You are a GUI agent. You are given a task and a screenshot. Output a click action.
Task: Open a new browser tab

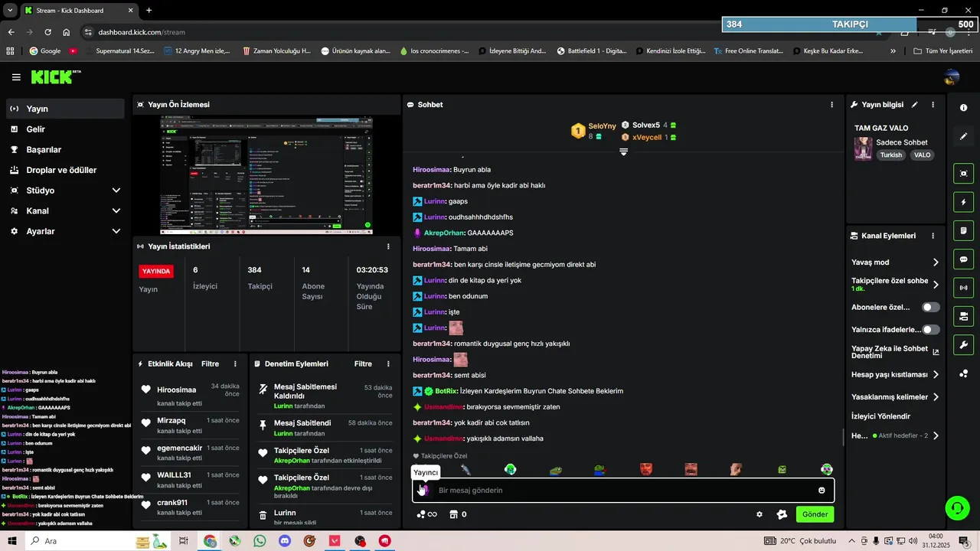(149, 10)
